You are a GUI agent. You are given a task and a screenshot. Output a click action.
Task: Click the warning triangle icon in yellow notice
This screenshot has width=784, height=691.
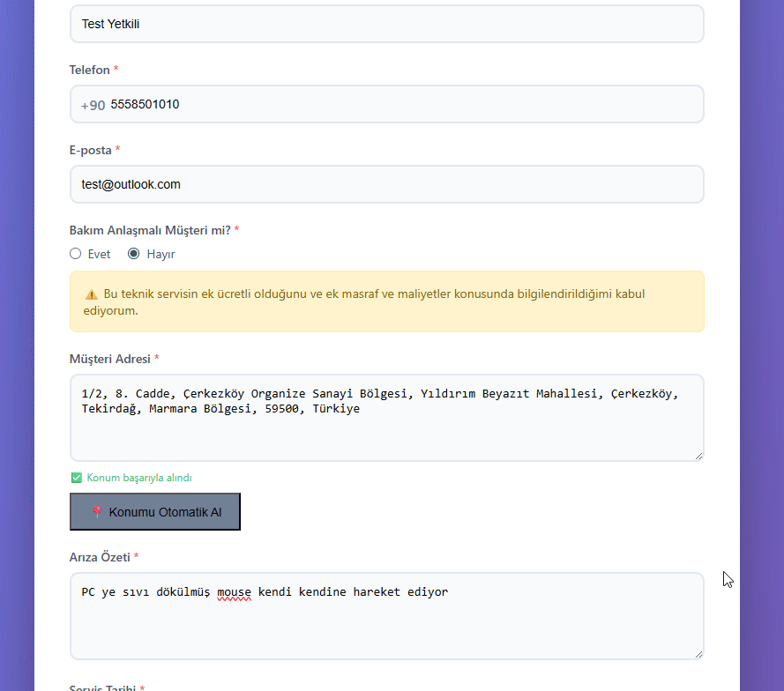click(x=92, y=294)
